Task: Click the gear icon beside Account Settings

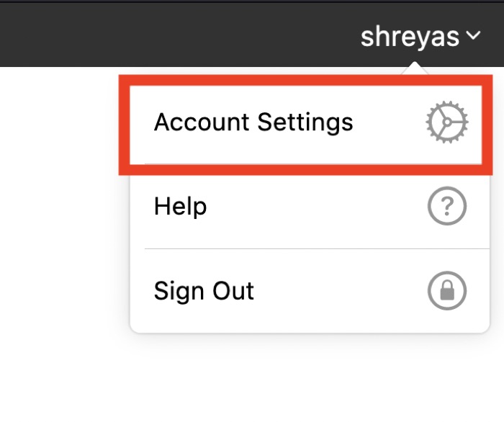Action: click(x=447, y=123)
